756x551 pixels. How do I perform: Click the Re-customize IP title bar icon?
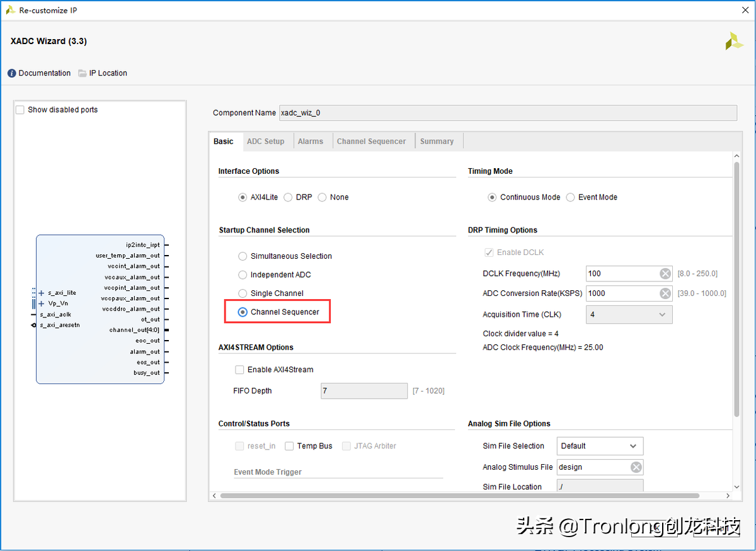[11, 9]
